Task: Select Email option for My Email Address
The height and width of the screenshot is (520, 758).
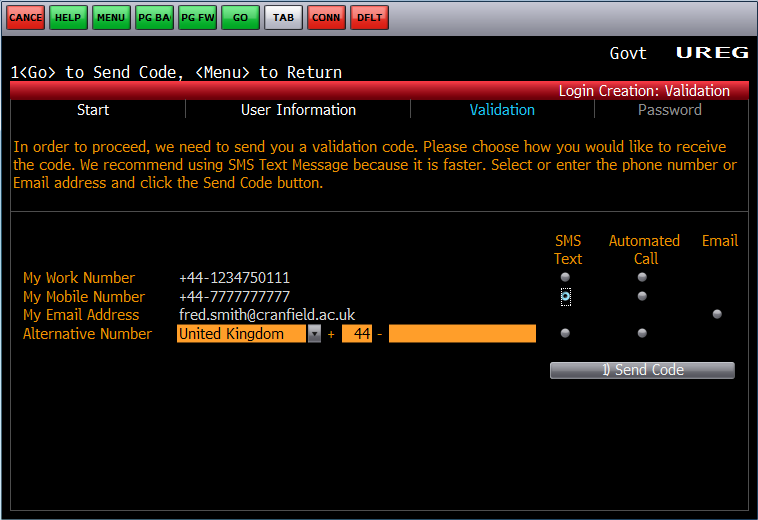Action: pyautogui.click(x=717, y=314)
